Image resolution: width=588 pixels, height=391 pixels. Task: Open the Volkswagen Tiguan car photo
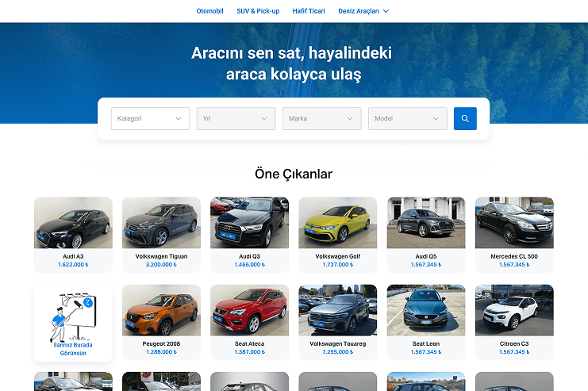click(161, 223)
